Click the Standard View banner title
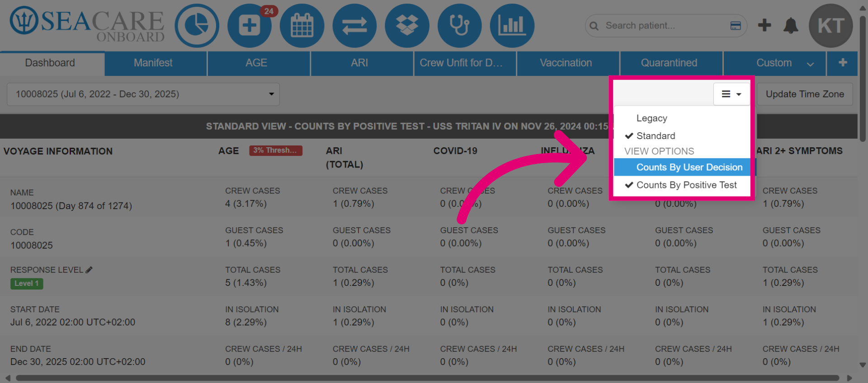This screenshot has height=383, width=868. (x=407, y=126)
